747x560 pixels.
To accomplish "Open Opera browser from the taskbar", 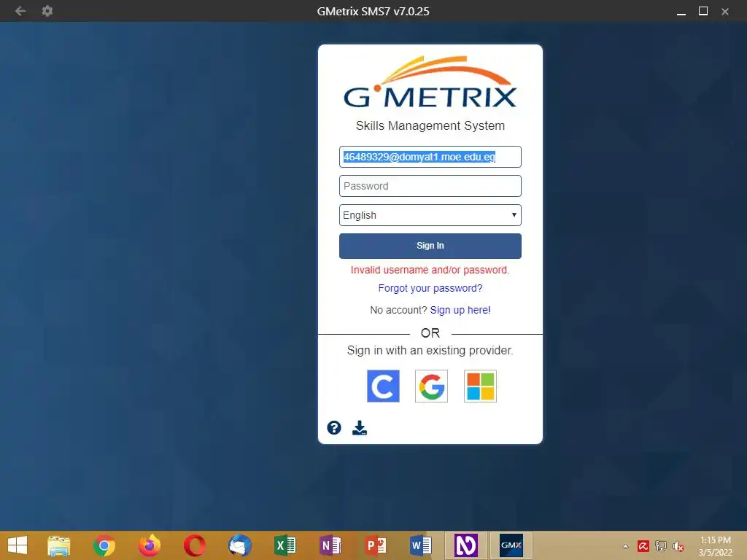I will tap(194, 545).
